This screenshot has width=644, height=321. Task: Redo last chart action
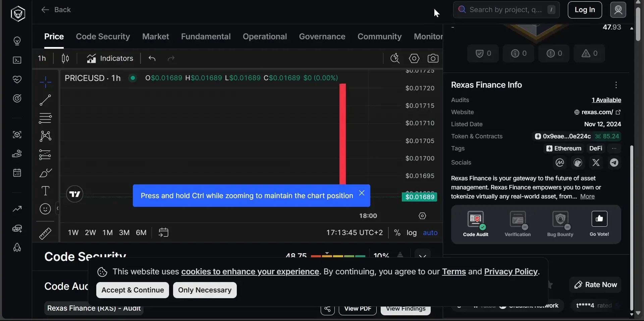171,58
